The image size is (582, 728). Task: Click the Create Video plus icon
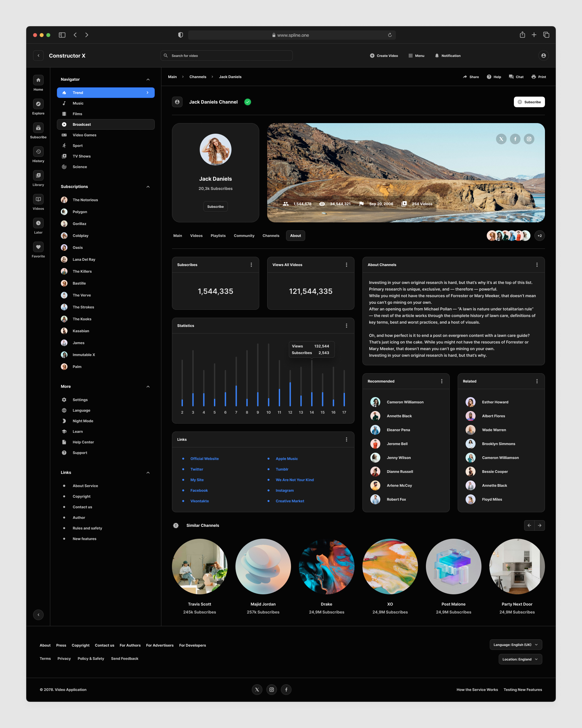tap(372, 56)
